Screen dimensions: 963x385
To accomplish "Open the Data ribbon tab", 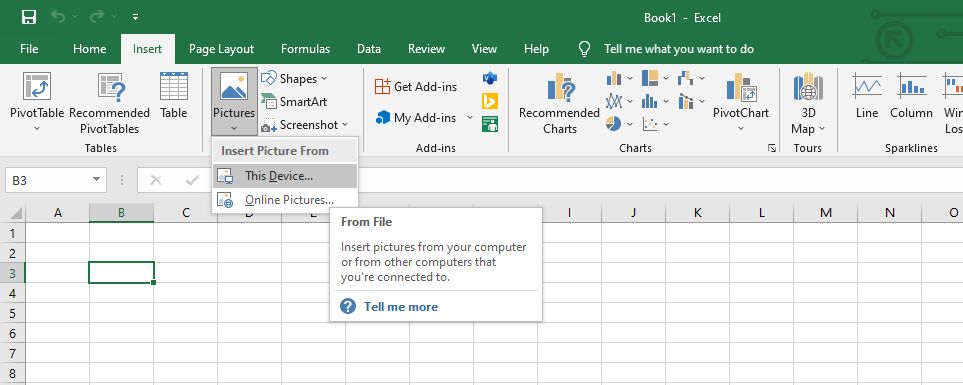I will 368,49.
